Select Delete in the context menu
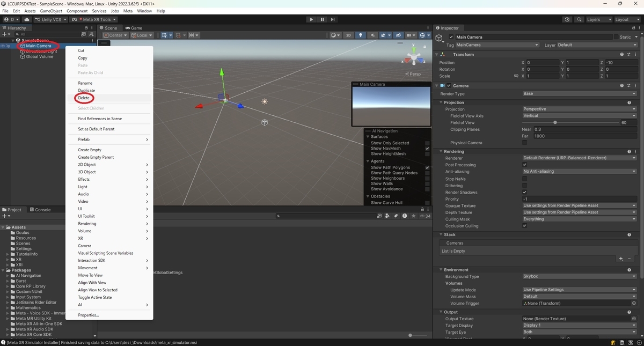This screenshot has width=644, height=346. [84, 98]
